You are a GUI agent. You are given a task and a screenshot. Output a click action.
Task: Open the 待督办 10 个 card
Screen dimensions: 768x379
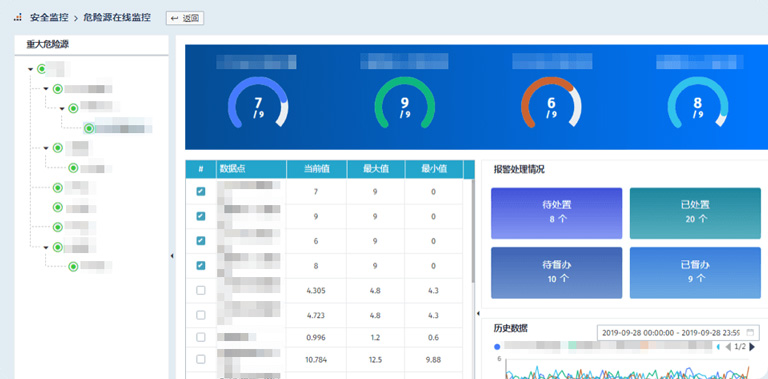pos(556,273)
